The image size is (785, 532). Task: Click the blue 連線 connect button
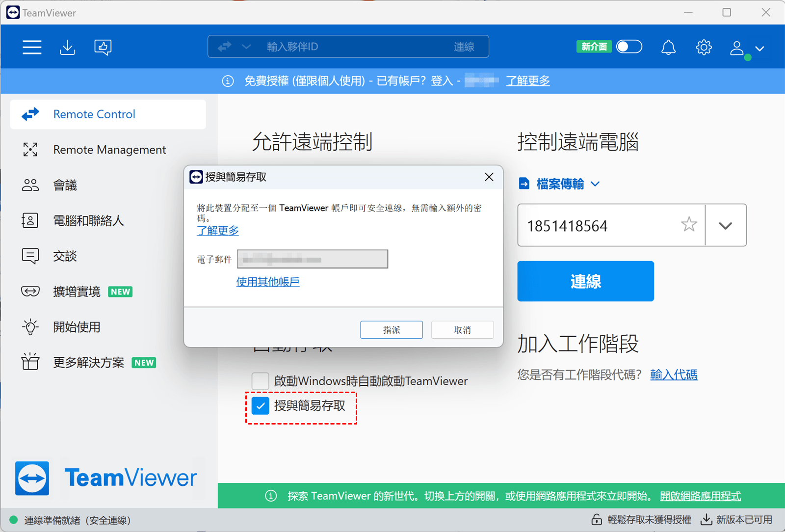click(x=586, y=281)
